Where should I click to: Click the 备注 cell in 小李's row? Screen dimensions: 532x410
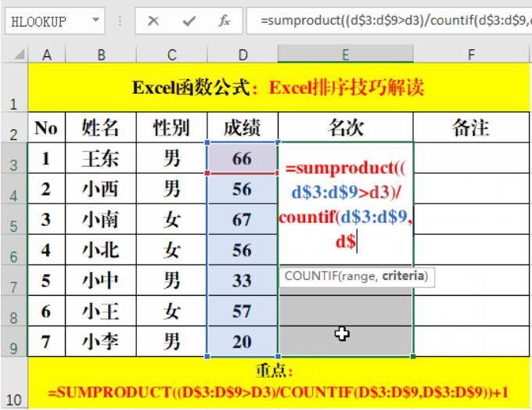click(x=471, y=341)
